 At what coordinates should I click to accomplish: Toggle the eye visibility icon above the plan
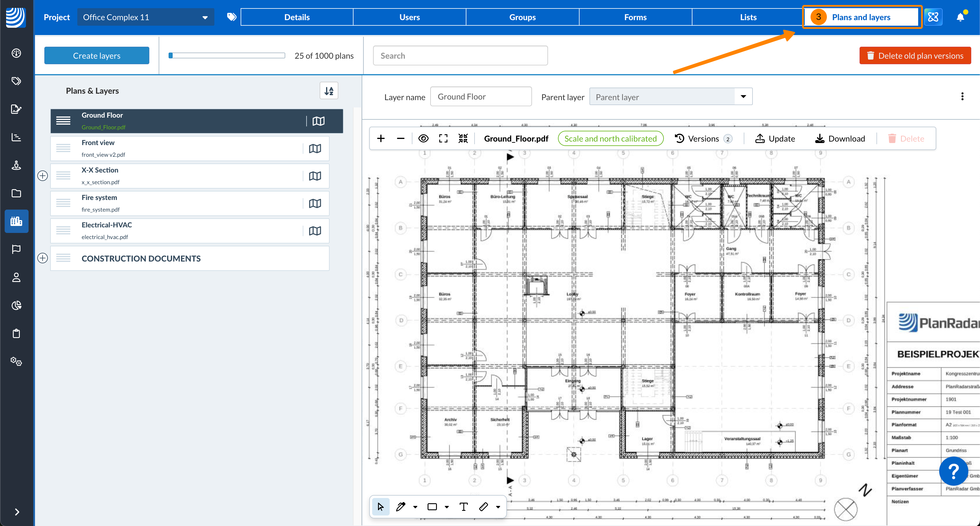pos(423,138)
